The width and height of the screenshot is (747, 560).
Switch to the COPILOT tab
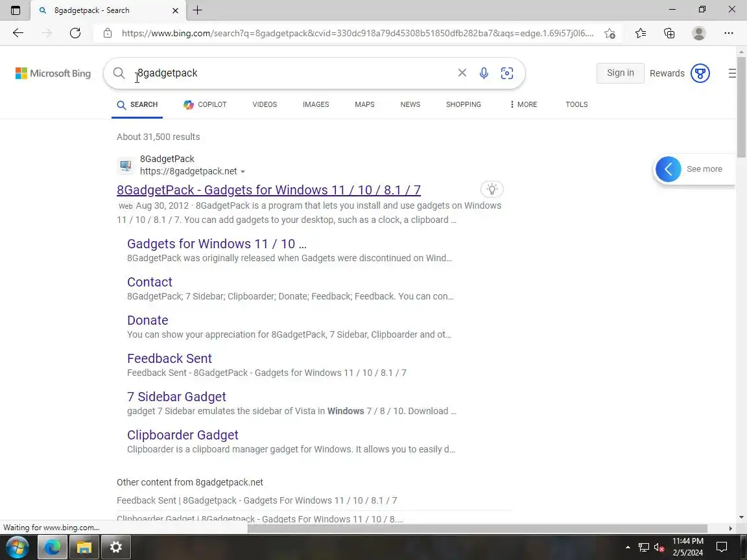click(x=206, y=104)
